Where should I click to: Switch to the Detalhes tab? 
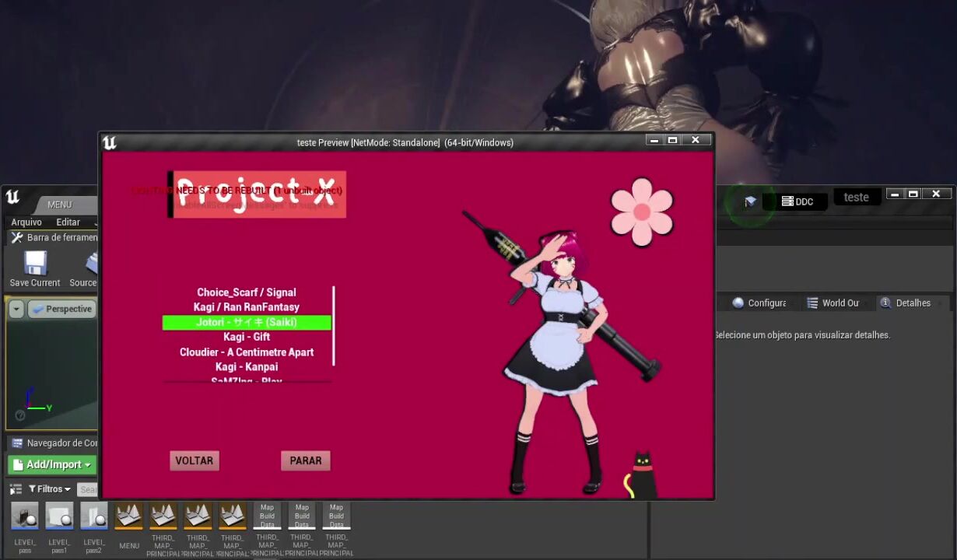pyautogui.click(x=906, y=303)
